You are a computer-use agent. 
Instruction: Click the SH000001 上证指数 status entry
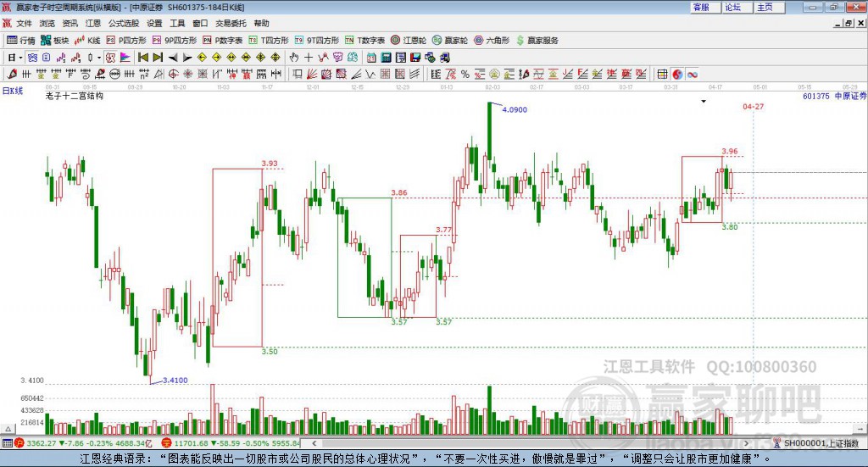click(x=816, y=443)
